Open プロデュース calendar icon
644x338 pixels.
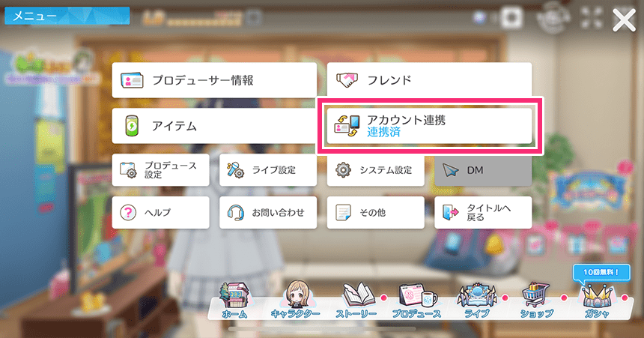point(416,301)
